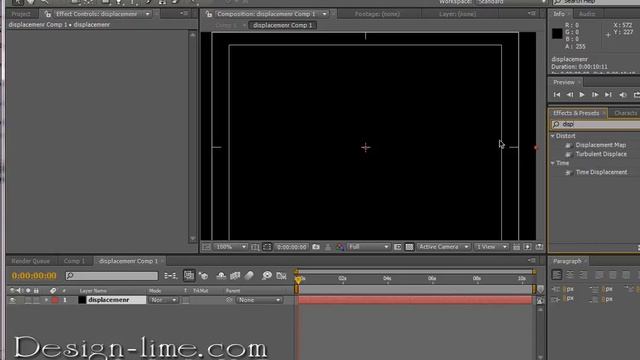Take a snapshot with camera icon
This screenshot has height=360, width=640.
pyautogui.click(x=316, y=247)
